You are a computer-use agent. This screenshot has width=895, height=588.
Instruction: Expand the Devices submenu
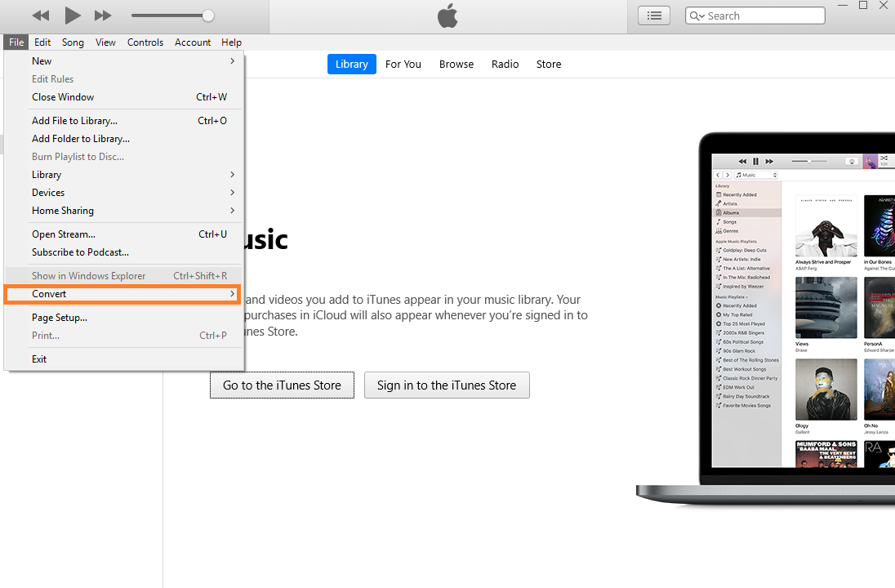click(123, 193)
